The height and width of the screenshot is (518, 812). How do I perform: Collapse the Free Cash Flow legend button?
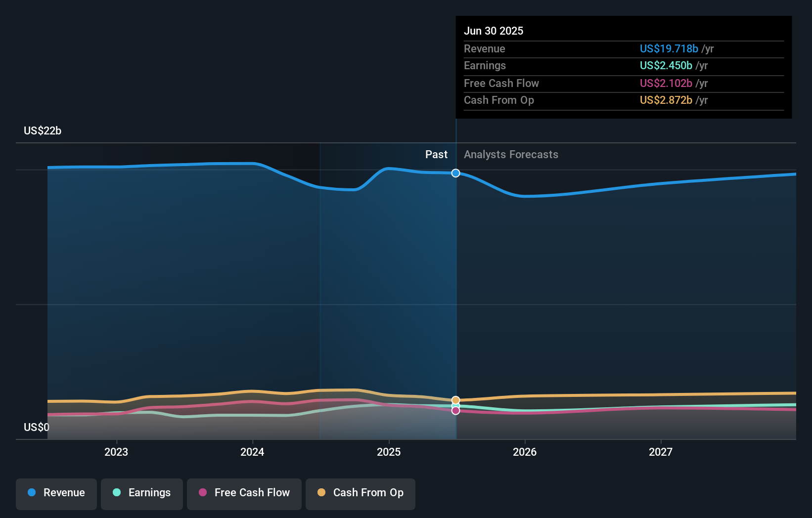244,493
